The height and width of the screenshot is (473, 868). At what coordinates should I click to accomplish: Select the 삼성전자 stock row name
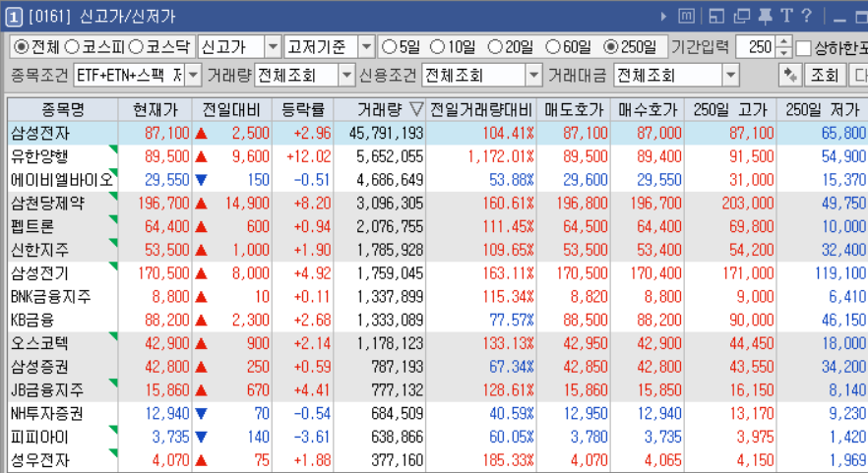coord(40,134)
